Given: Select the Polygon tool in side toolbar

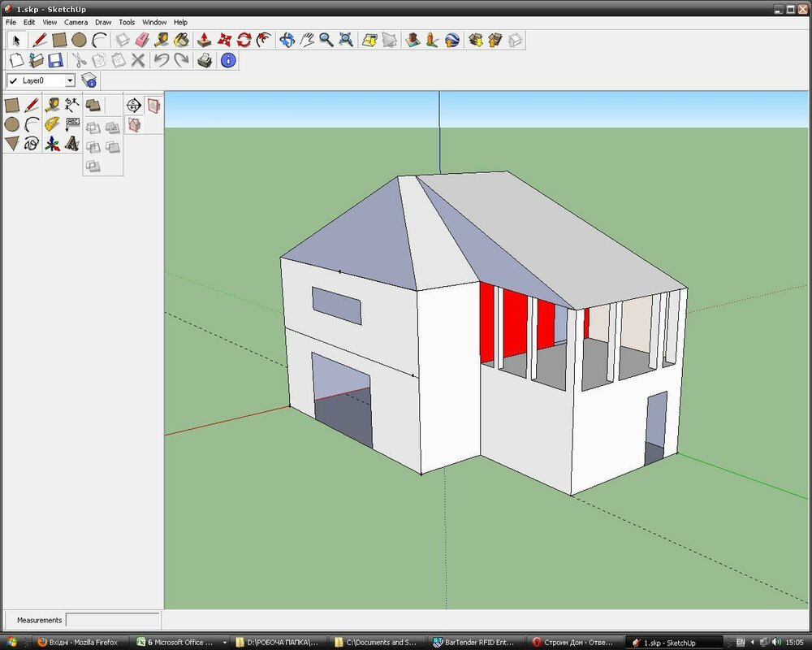Looking at the screenshot, I should [11, 144].
